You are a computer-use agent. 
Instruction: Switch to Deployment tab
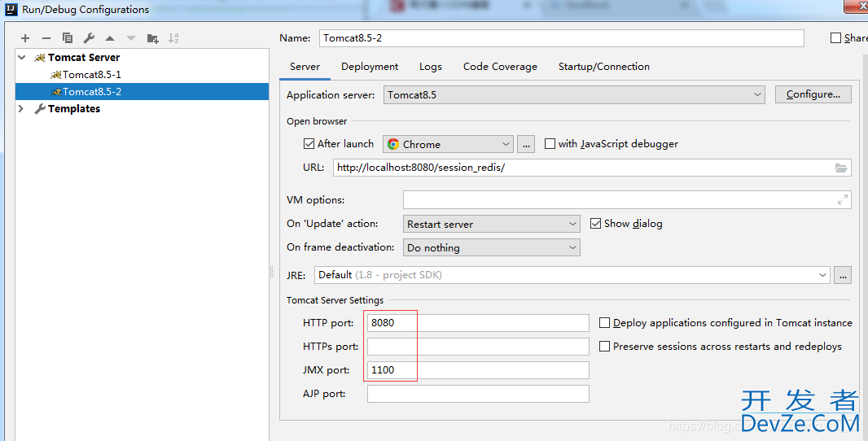pyautogui.click(x=370, y=67)
